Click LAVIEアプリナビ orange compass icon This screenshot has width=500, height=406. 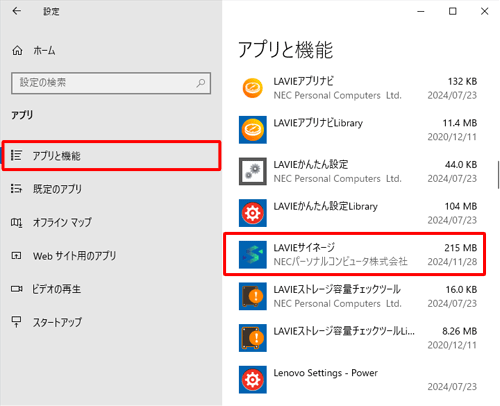pyautogui.click(x=253, y=88)
